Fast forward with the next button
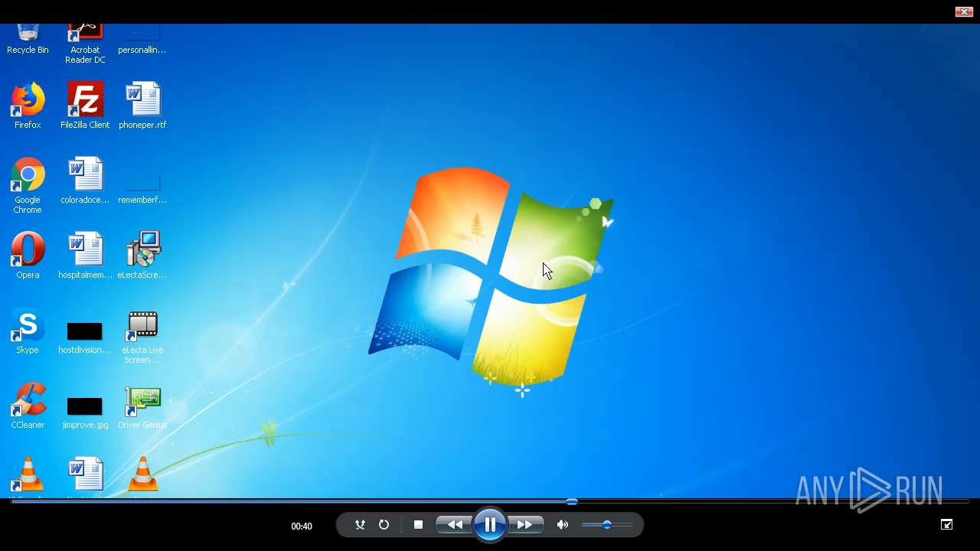The width and height of the screenshot is (980, 551). [525, 525]
